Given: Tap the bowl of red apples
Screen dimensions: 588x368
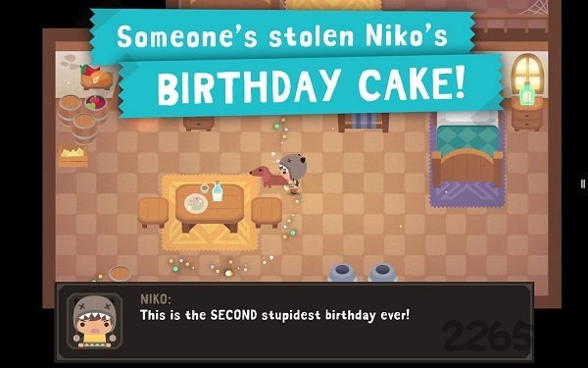Looking at the screenshot, I should (96, 102).
